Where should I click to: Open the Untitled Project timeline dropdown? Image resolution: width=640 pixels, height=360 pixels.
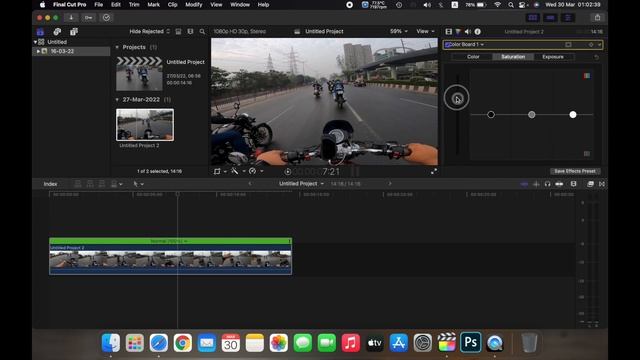[x=301, y=184]
